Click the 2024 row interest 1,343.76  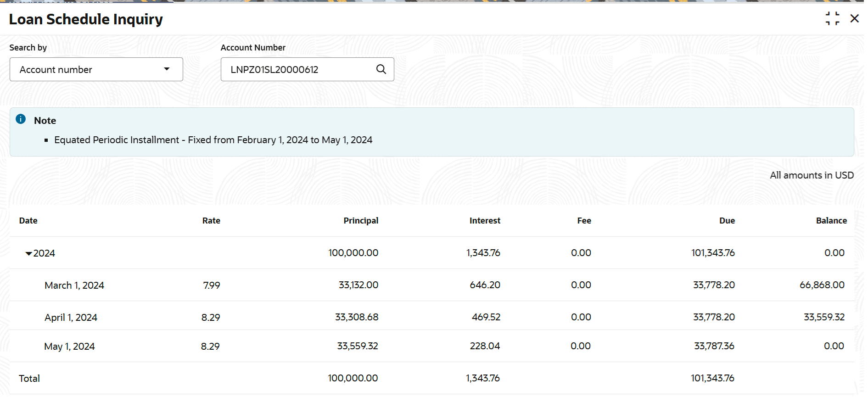[483, 253]
